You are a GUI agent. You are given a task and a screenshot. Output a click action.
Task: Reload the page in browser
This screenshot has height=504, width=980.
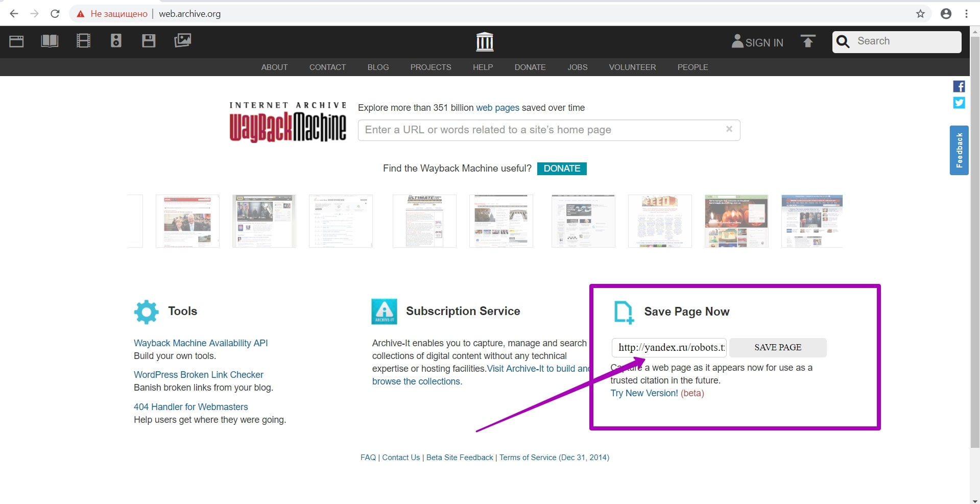[55, 14]
